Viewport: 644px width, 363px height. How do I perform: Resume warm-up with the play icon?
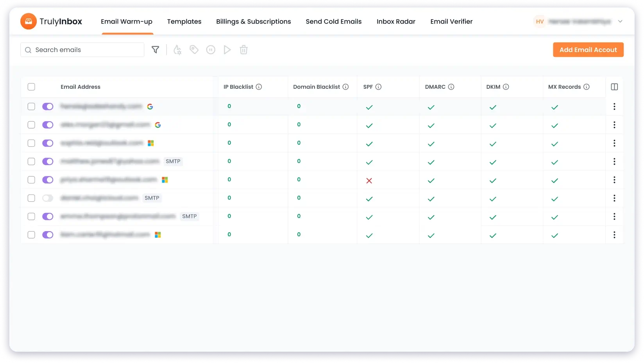tap(227, 50)
